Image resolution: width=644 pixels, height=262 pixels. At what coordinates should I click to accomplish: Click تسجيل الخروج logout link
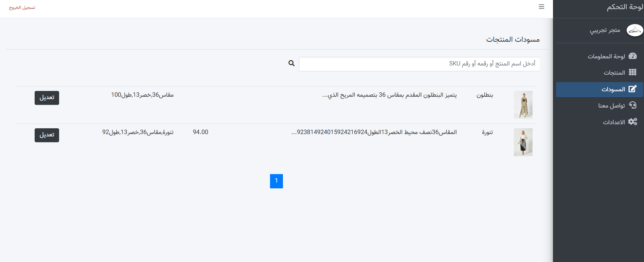tap(22, 7)
